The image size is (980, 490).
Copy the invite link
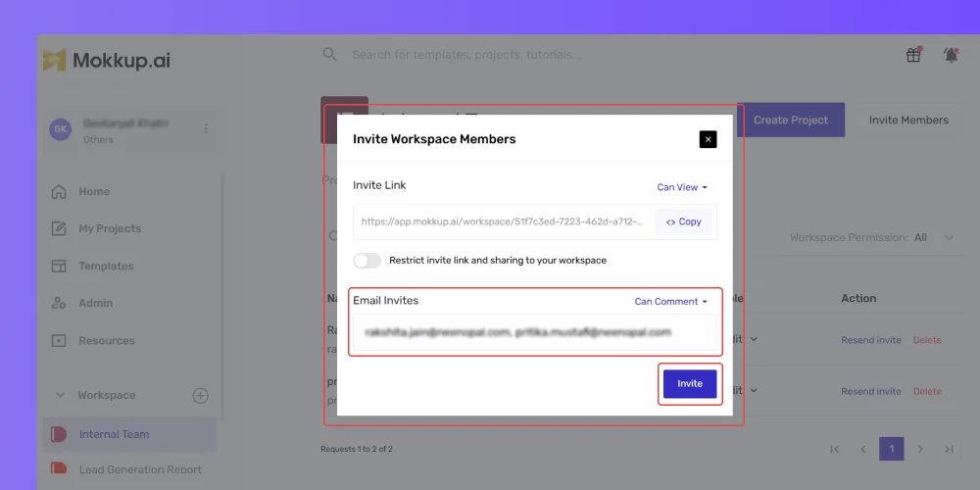(684, 221)
